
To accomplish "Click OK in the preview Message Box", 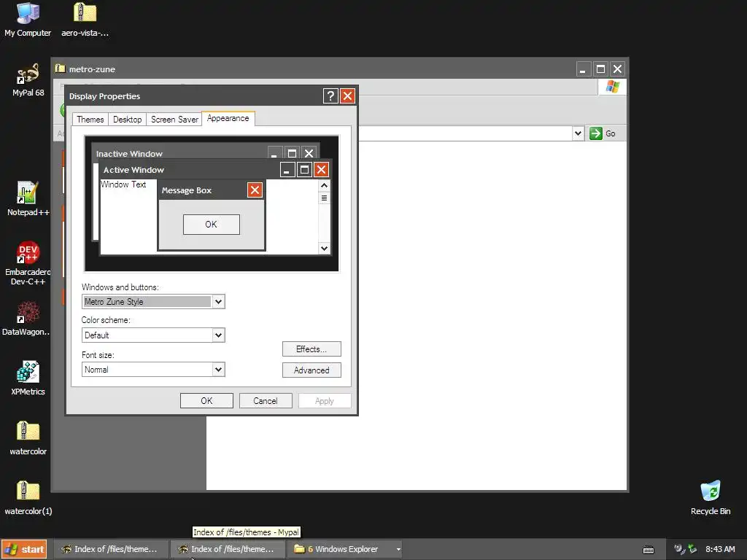I will (x=211, y=225).
